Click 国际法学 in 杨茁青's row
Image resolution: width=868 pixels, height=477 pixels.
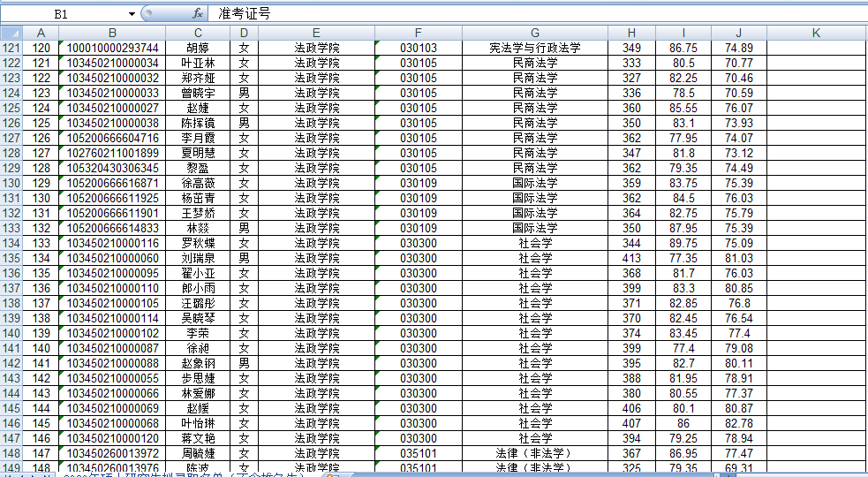(x=535, y=198)
